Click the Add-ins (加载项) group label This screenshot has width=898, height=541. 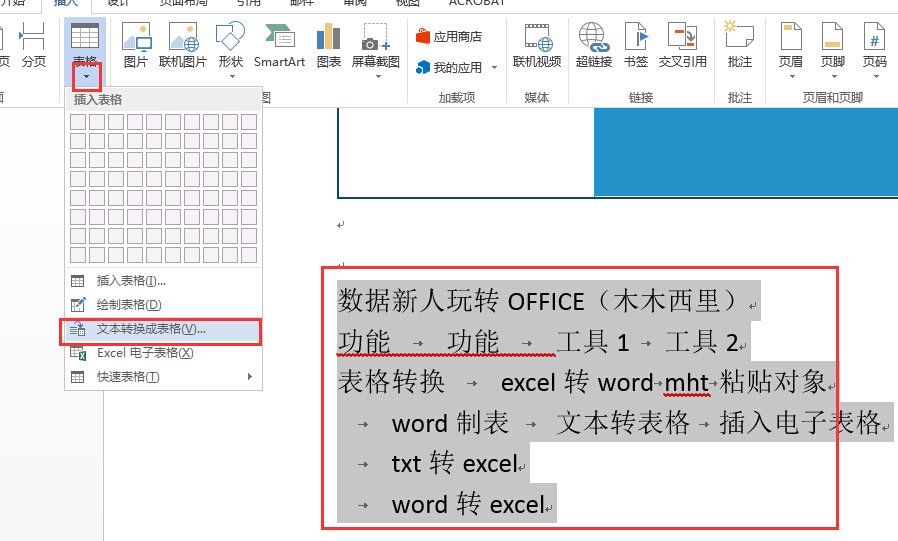[456, 98]
